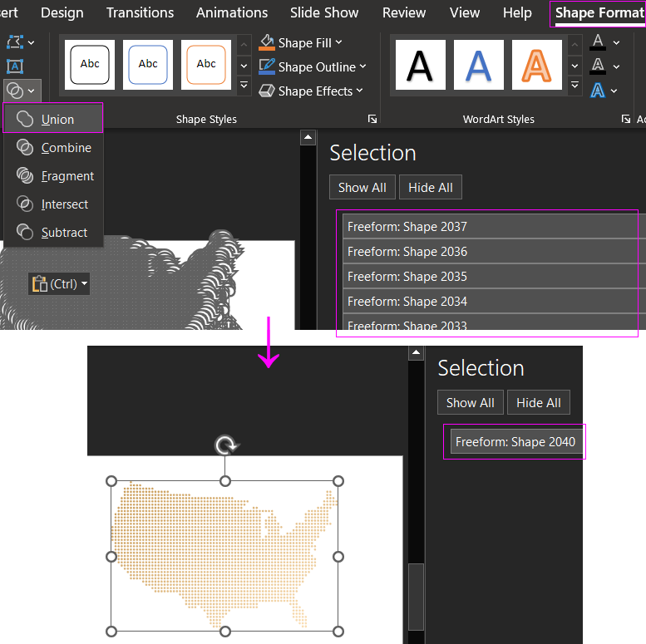Expand the Shape Outline dropdown
The width and height of the screenshot is (646, 644).
coord(363,67)
